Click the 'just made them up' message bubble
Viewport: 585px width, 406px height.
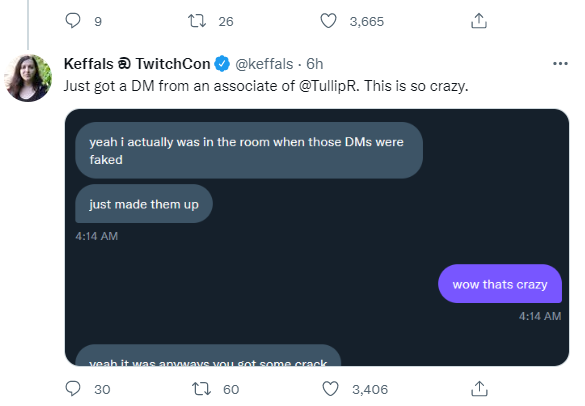click(144, 204)
